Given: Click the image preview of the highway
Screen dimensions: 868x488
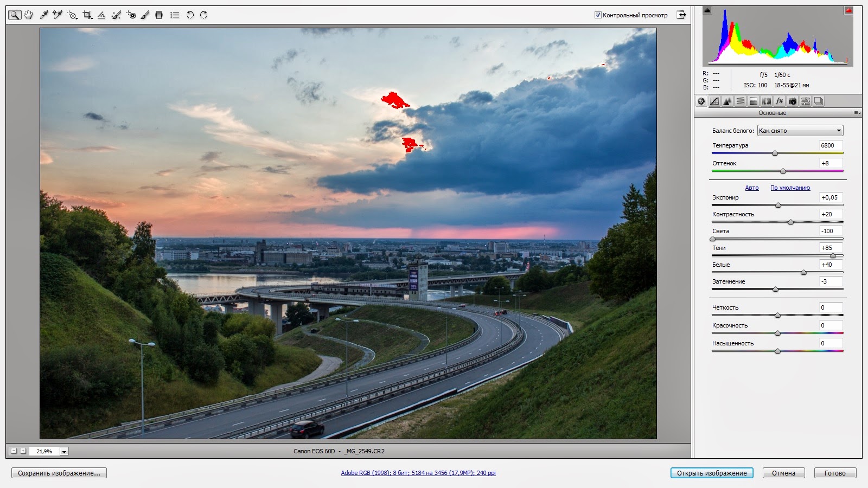Looking at the screenshot, I should point(348,234).
